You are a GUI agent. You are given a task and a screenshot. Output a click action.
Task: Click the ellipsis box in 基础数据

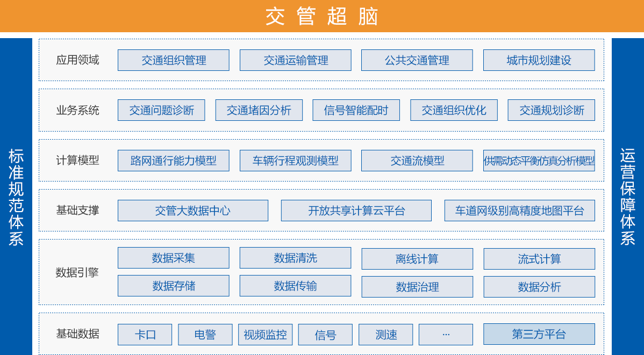(446, 335)
